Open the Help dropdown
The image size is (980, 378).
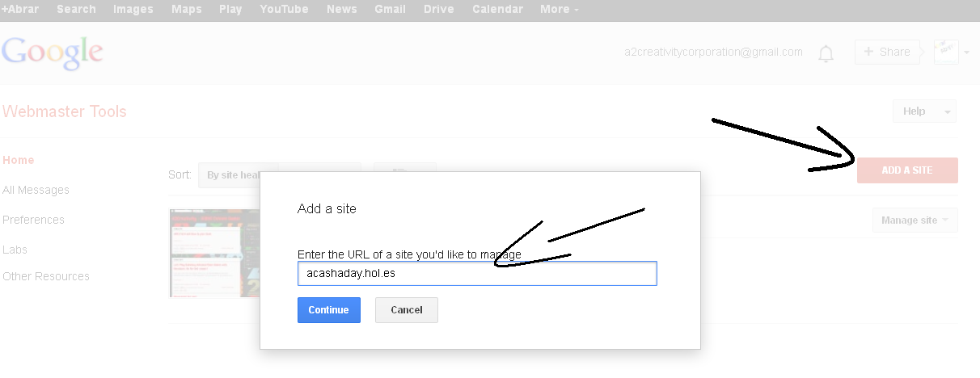tap(924, 111)
